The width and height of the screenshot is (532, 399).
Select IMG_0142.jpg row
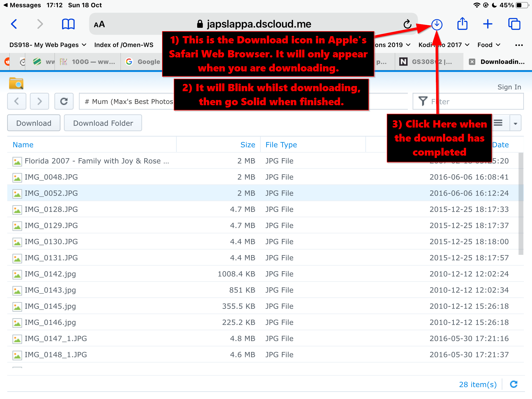tap(263, 274)
